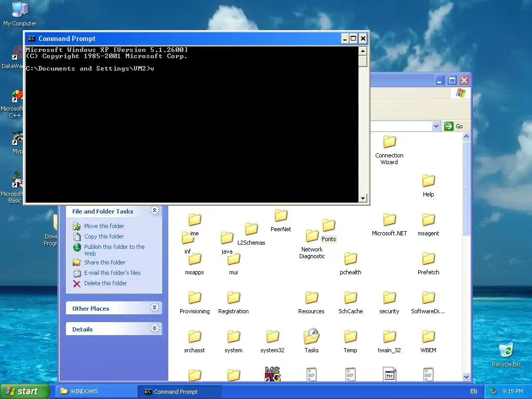Screen dimensions: 532x399
Task: Select the Tasks folder
Action: pos(311,341)
